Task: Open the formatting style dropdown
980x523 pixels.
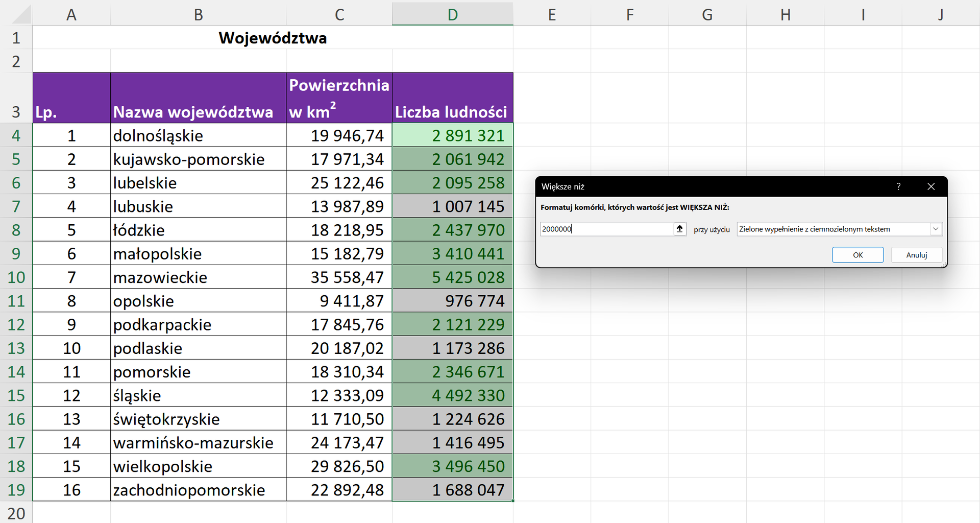Action: tap(936, 229)
